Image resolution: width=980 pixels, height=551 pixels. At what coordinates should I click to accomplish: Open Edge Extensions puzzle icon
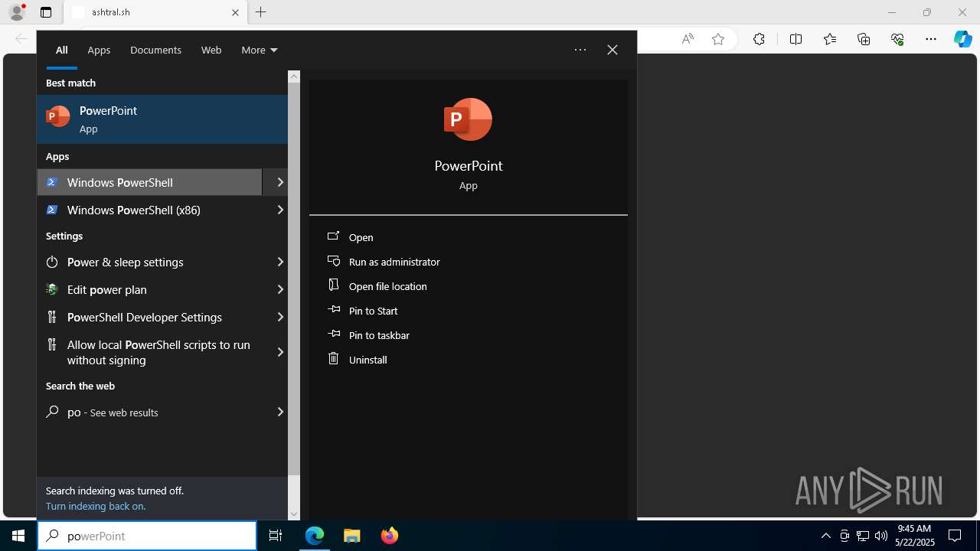759,39
